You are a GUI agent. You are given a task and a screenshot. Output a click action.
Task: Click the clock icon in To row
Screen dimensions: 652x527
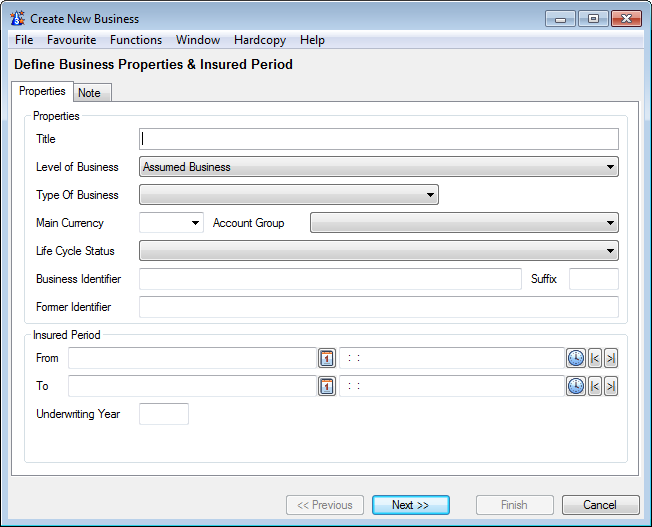pos(576,386)
